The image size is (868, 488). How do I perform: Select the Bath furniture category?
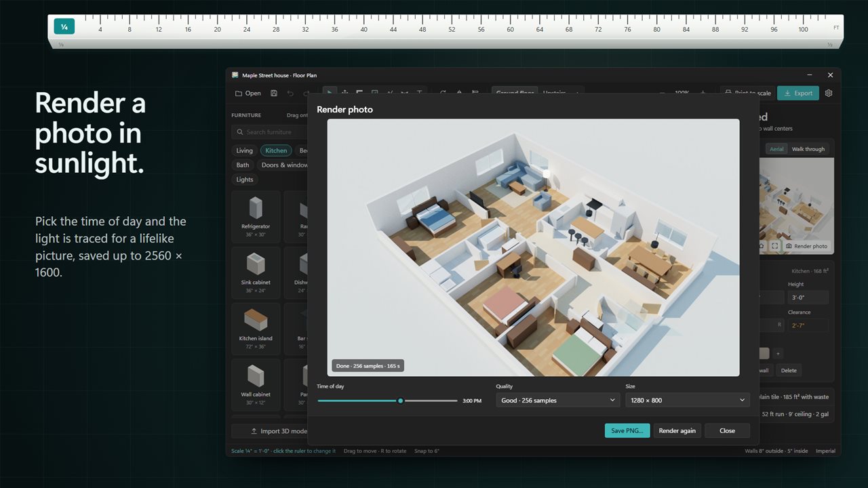click(243, 165)
